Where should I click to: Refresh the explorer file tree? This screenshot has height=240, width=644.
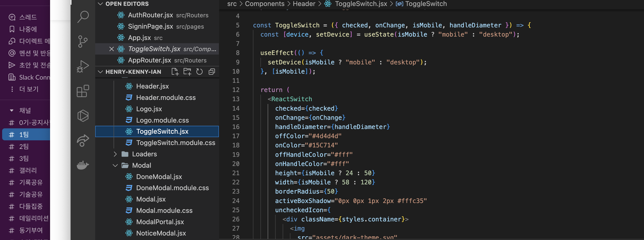(x=199, y=72)
